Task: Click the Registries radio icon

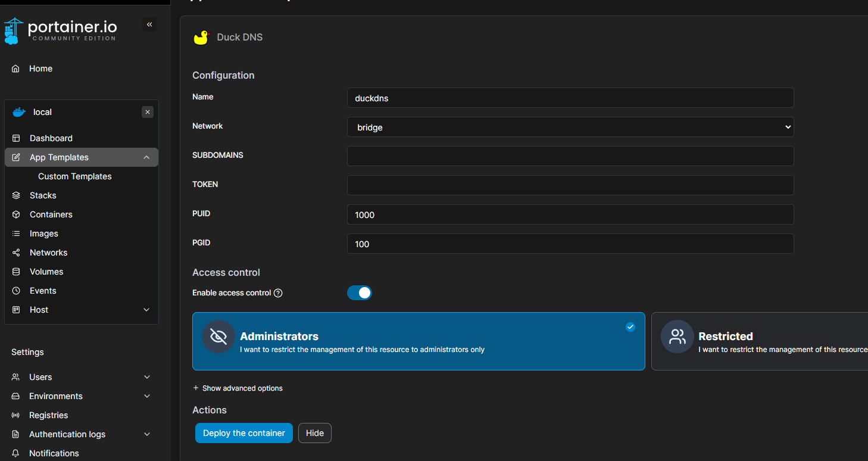Action: (x=16, y=415)
